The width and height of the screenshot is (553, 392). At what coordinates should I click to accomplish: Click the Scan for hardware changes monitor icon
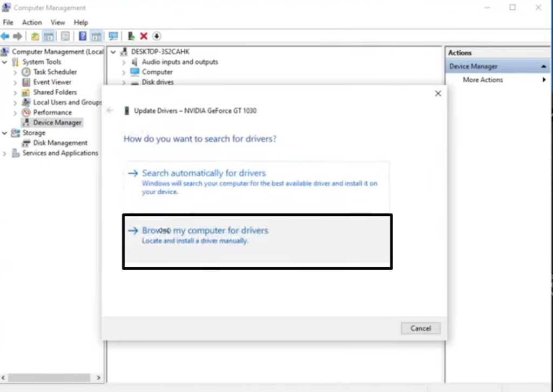point(113,36)
